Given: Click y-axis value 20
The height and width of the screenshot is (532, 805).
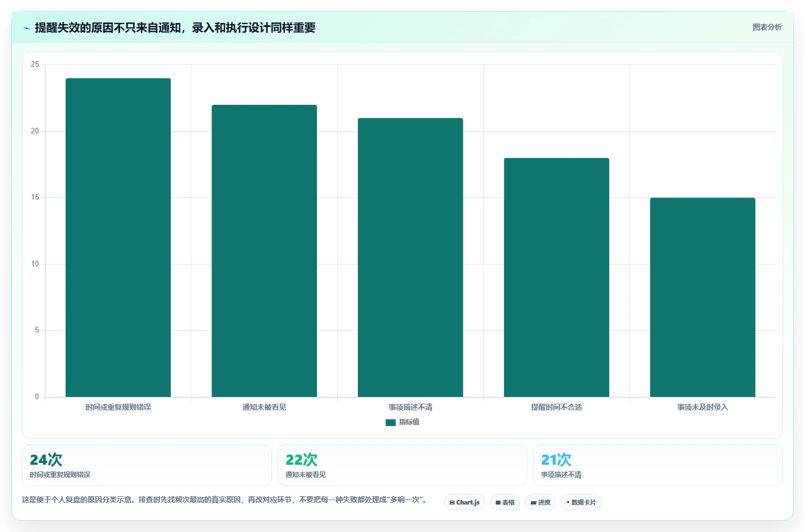Looking at the screenshot, I should [35, 131].
